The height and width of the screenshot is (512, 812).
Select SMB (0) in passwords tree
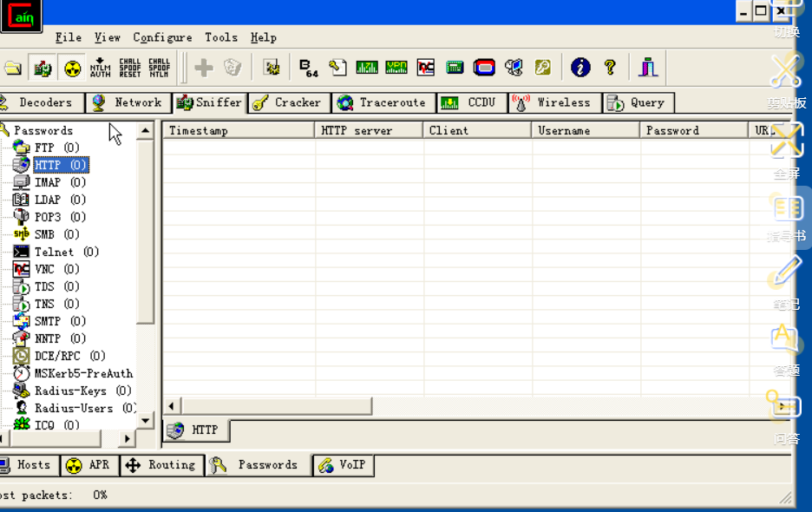click(x=57, y=234)
